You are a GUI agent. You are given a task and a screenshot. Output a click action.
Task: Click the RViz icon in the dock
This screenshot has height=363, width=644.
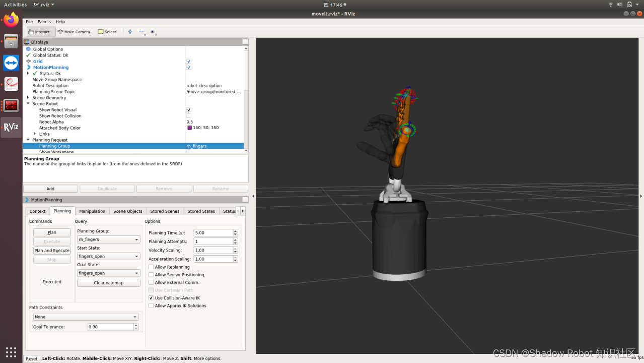pos(11,127)
